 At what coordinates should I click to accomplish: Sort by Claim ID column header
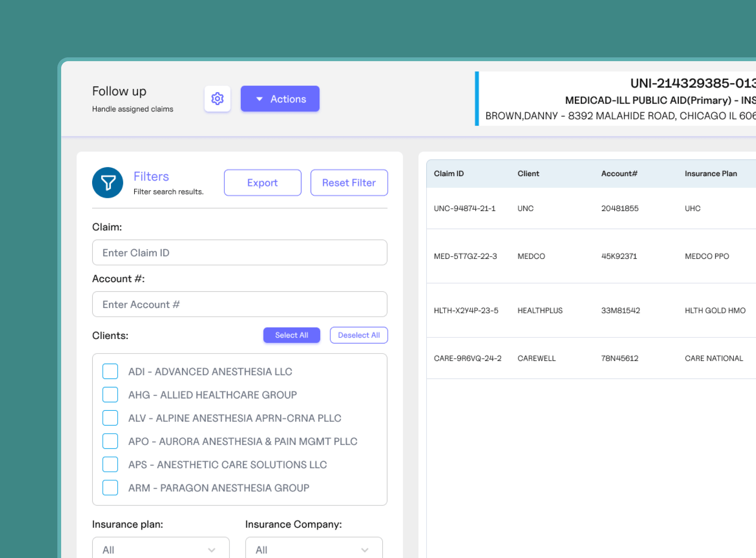pyautogui.click(x=449, y=174)
